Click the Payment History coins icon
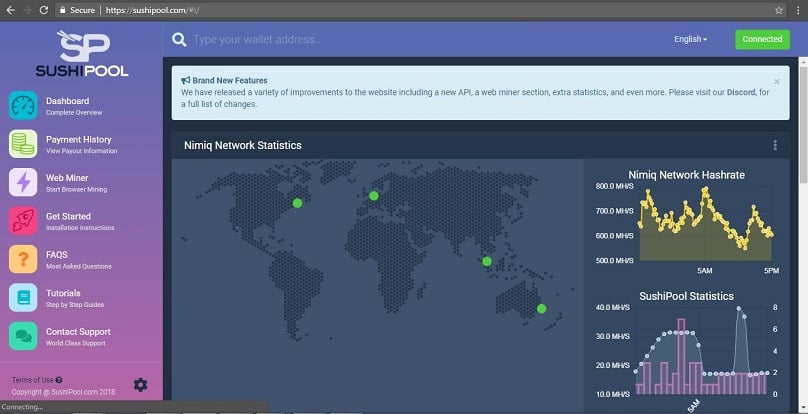 [x=23, y=144]
